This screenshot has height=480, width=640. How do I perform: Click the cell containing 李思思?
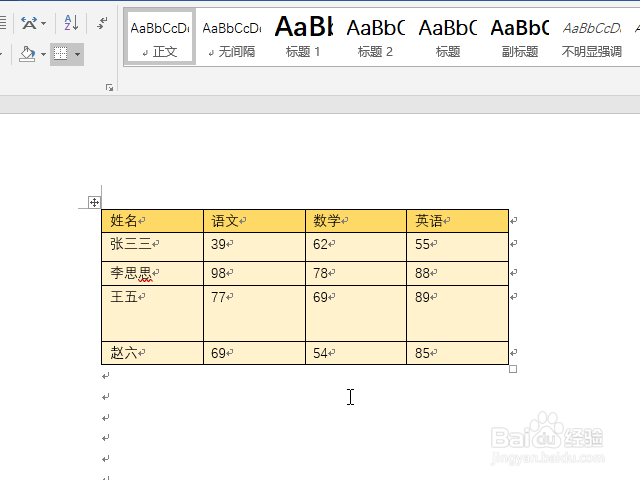(x=152, y=273)
